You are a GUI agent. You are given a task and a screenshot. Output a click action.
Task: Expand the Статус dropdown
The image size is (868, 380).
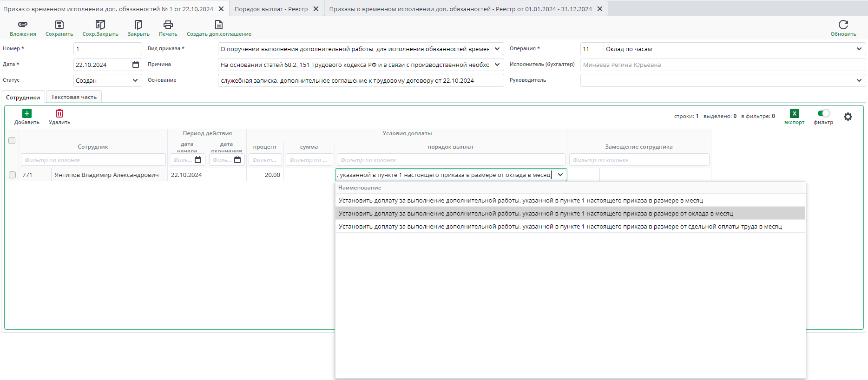135,80
